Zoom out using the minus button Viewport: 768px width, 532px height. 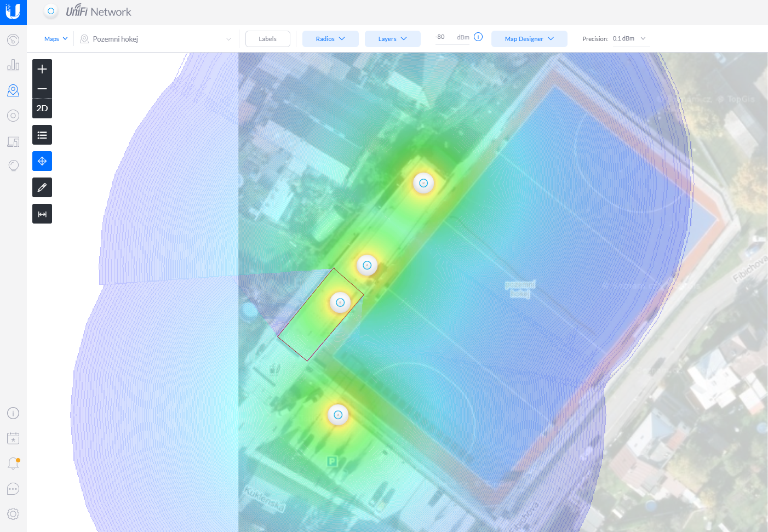tap(42, 89)
